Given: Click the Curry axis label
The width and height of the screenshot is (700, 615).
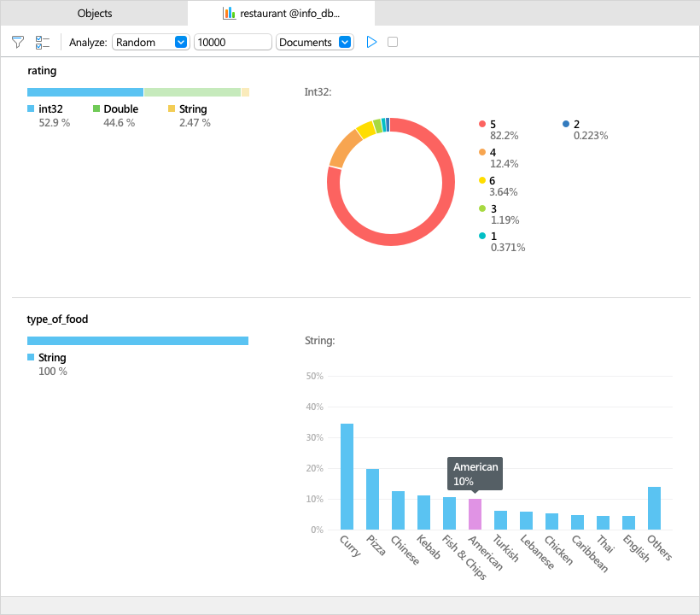Looking at the screenshot, I should pyautogui.click(x=350, y=546).
